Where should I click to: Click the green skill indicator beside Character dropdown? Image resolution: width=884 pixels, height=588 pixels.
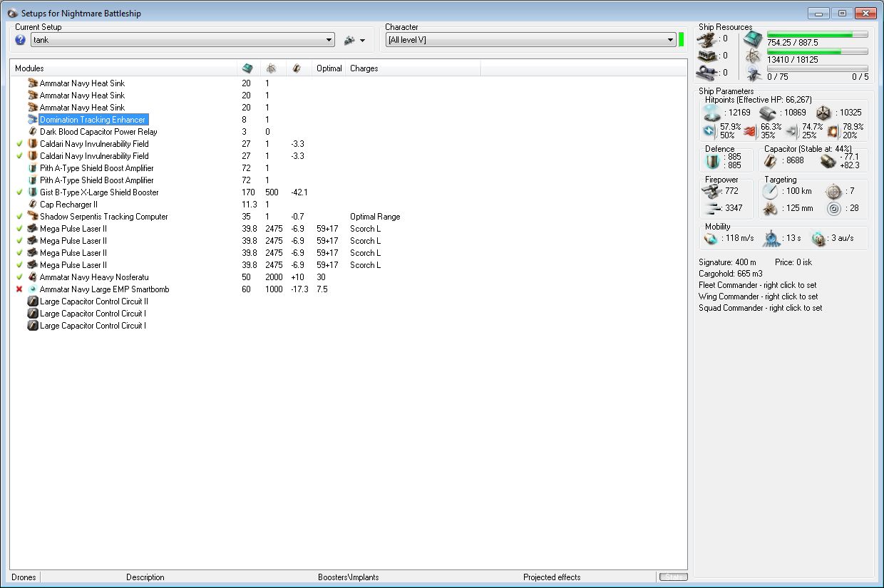point(681,40)
